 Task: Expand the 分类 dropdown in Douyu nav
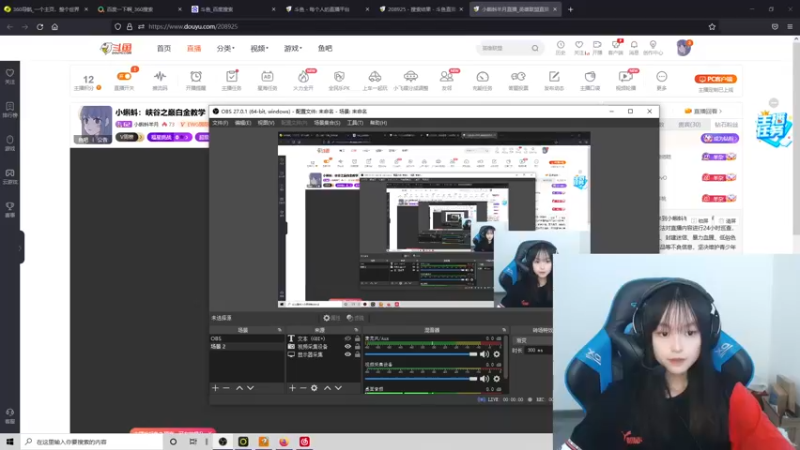click(x=226, y=48)
